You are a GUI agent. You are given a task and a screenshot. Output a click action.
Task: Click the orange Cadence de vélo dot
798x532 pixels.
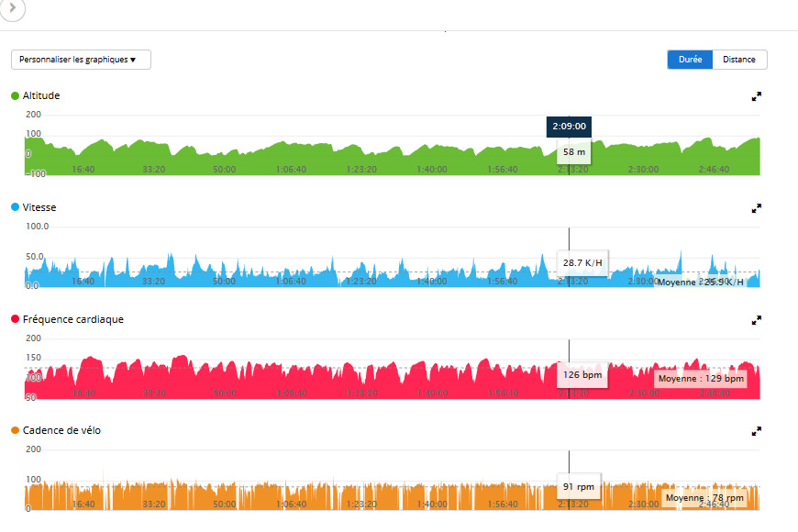click(x=15, y=431)
